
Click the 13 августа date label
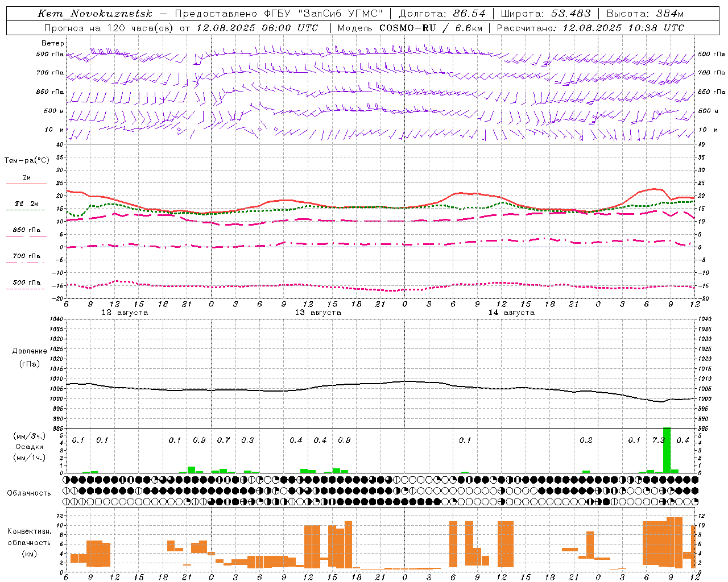(318, 313)
